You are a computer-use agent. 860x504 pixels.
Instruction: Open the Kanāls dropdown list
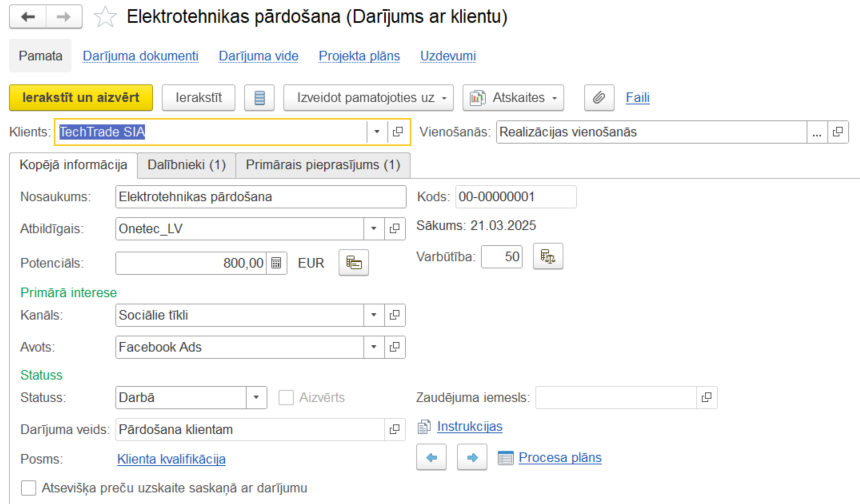[374, 316]
